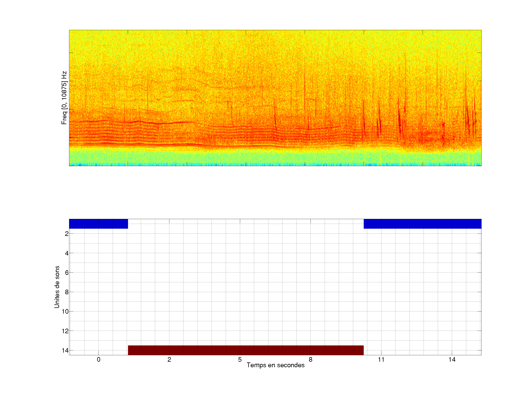Click y-axis tick label 10
This screenshot has width=532, height=399.
65,312
